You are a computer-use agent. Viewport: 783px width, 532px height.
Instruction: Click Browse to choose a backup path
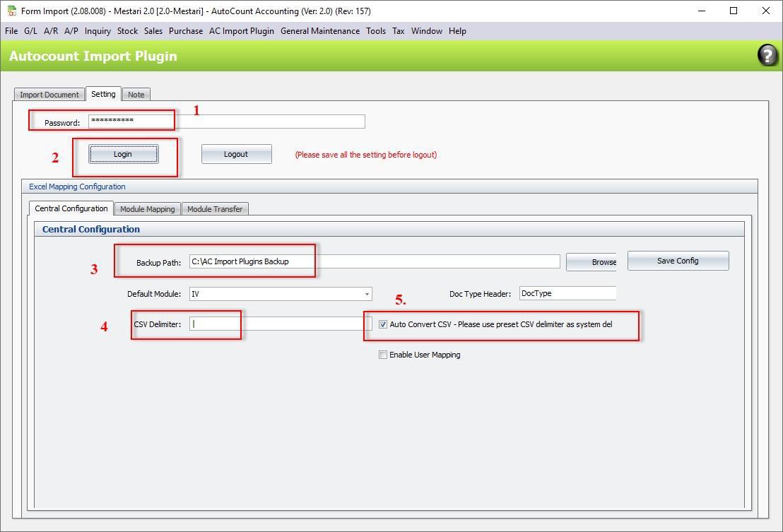coord(594,261)
